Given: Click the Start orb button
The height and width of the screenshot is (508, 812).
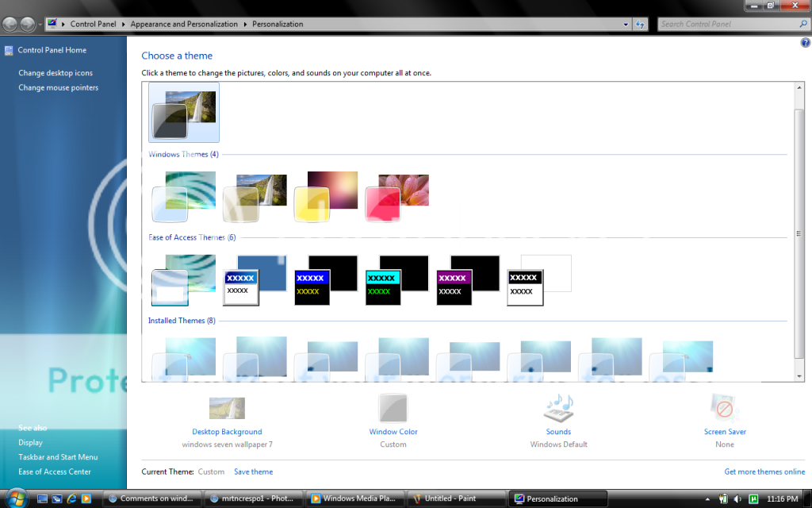Looking at the screenshot, I should click(16, 498).
